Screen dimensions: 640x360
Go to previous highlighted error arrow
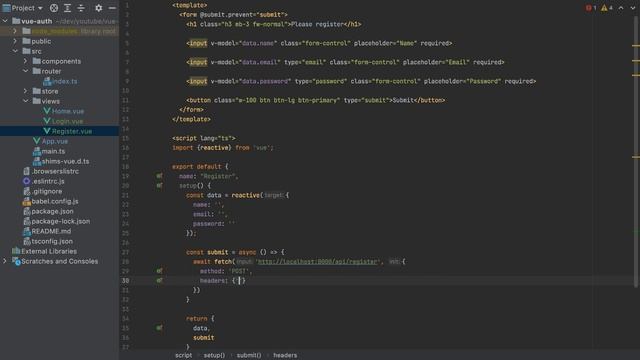tap(621, 8)
